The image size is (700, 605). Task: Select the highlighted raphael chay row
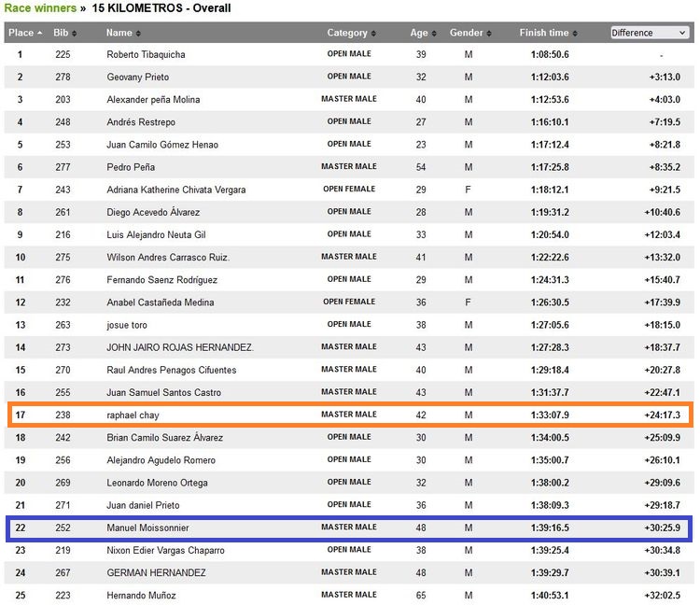(x=349, y=415)
